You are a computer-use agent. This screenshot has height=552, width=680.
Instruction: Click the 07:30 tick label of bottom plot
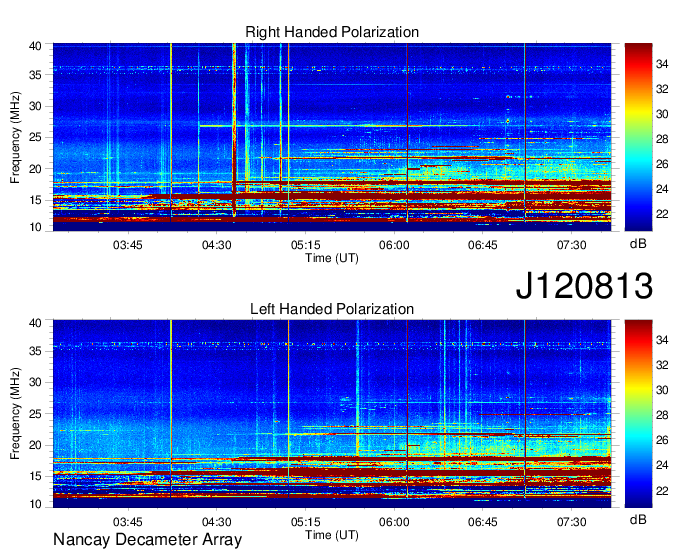click(x=572, y=522)
